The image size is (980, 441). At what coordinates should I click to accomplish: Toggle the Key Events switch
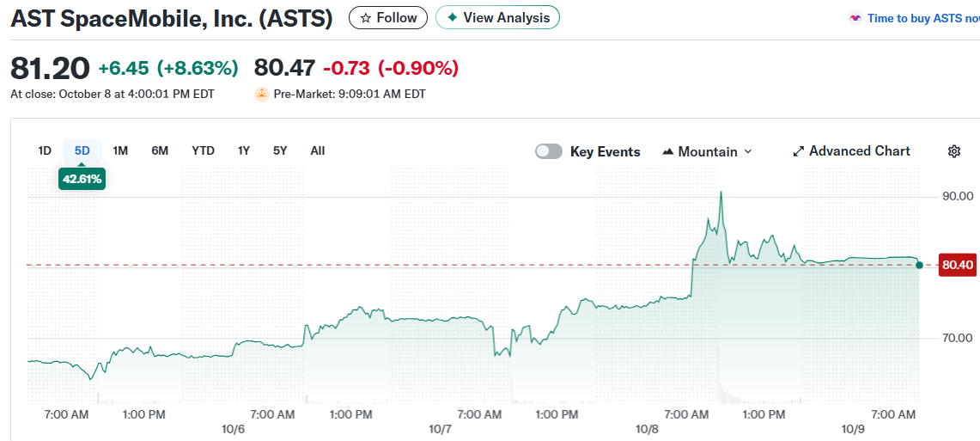pyautogui.click(x=549, y=151)
